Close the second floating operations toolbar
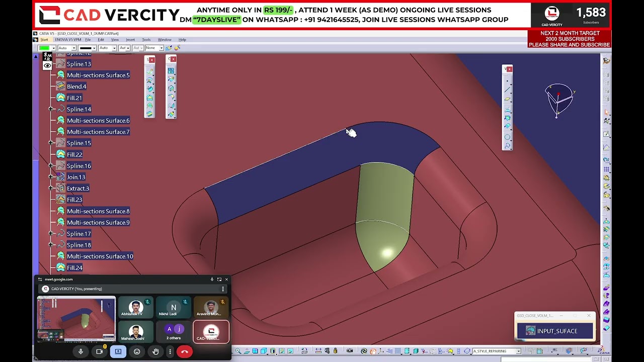 [173, 59]
